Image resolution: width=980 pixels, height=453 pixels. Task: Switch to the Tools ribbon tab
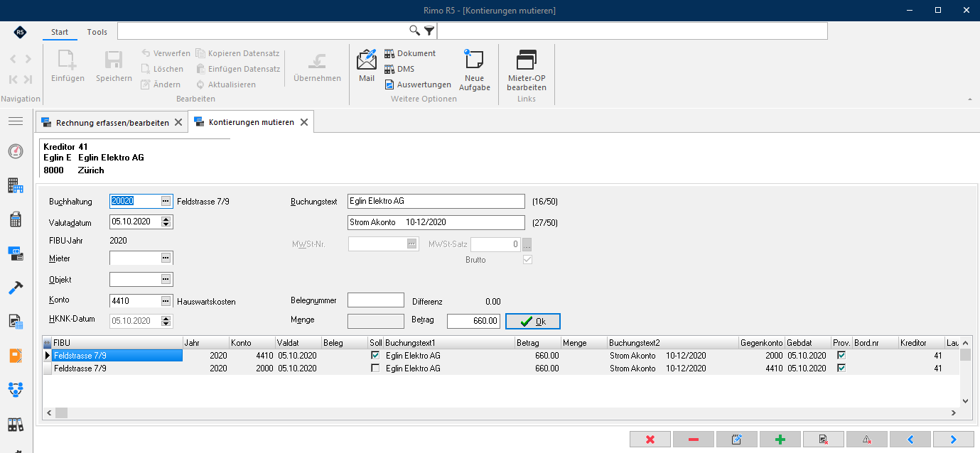pos(97,32)
